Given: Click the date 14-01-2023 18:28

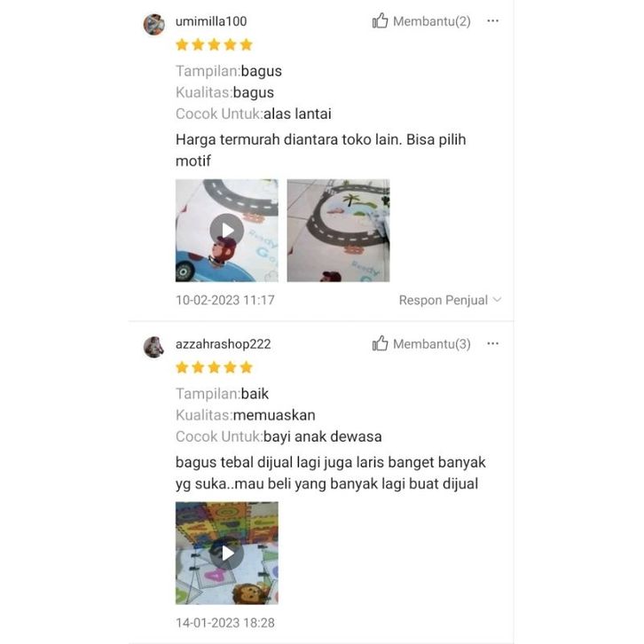Looking at the screenshot, I should (225, 623).
